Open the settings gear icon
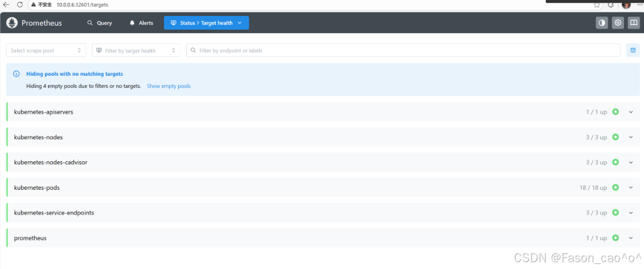This screenshot has height=269, width=644. (x=618, y=23)
